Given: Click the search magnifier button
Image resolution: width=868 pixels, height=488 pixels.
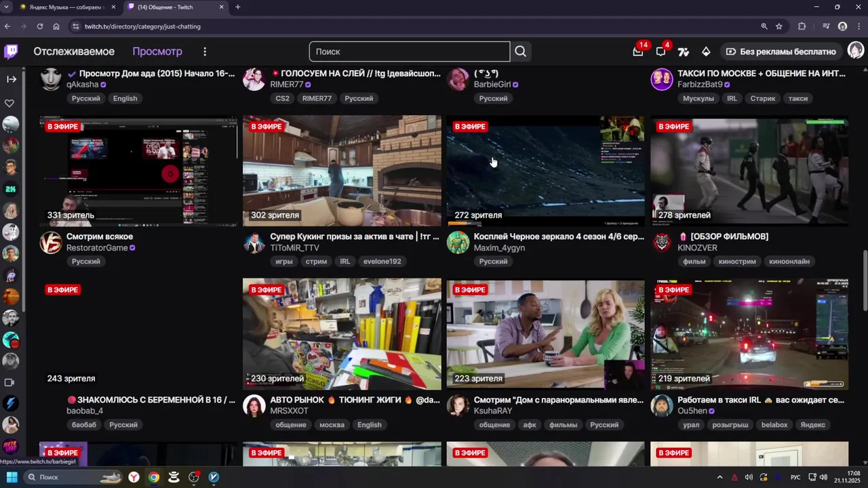Looking at the screenshot, I should coord(520,52).
